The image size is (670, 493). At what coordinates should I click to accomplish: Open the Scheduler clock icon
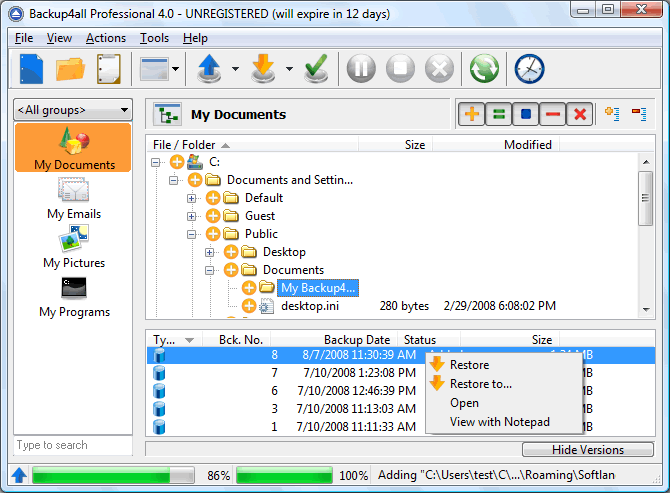tap(529, 70)
